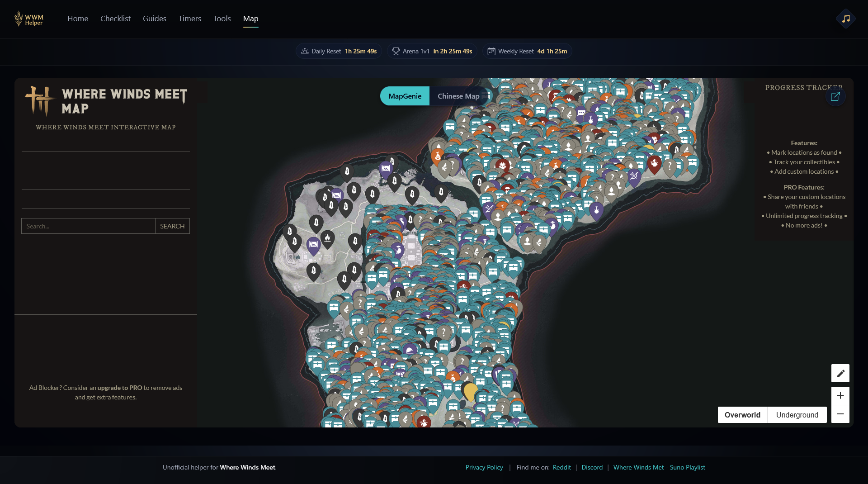Image resolution: width=868 pixels, height=484 pixels.
Task: Go to the Home page
Action: [x=78, y=19]
